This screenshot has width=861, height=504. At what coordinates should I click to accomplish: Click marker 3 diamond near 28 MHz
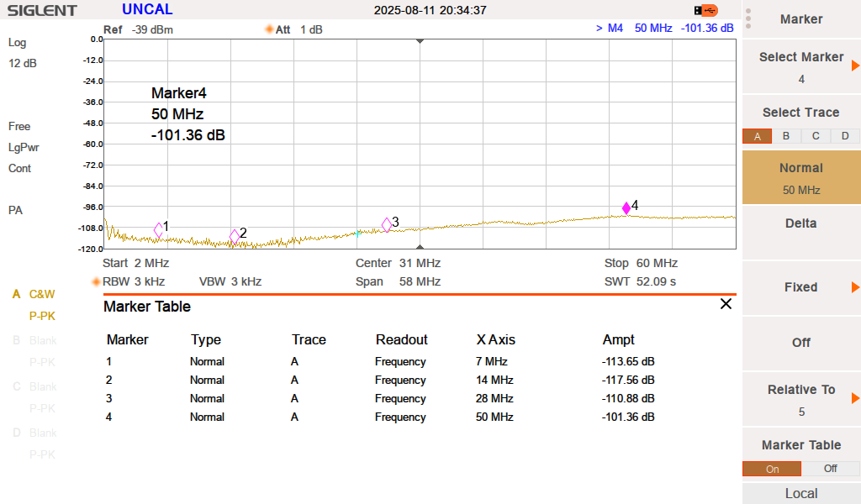coord(388,221)
